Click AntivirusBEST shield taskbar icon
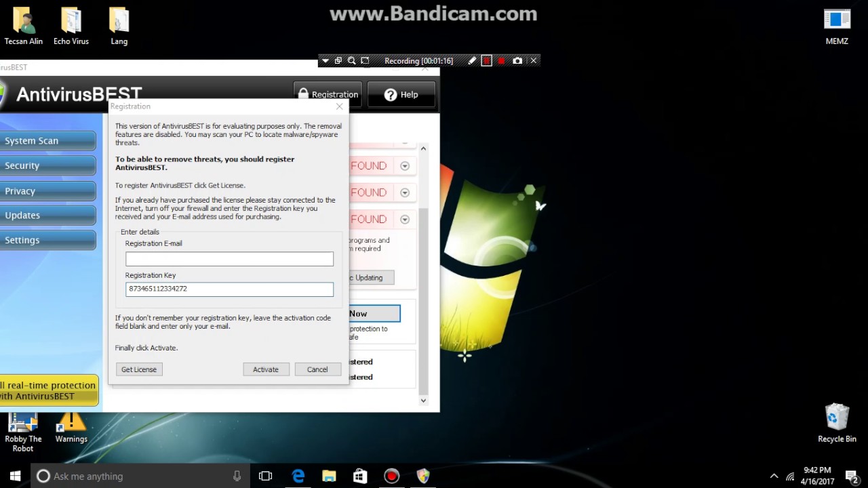Screen dimensions: 868x488 point(423,476)
